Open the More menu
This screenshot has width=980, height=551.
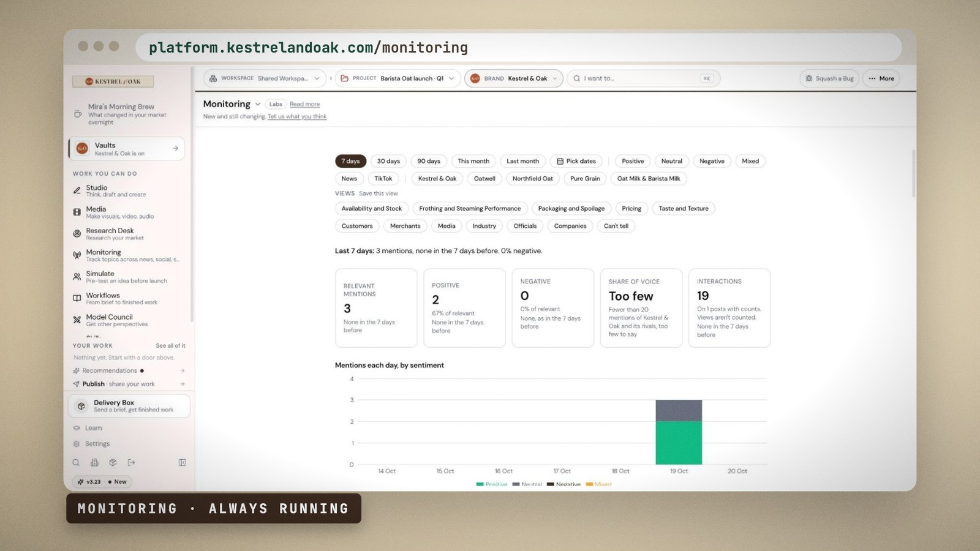[x=881, y=78]
